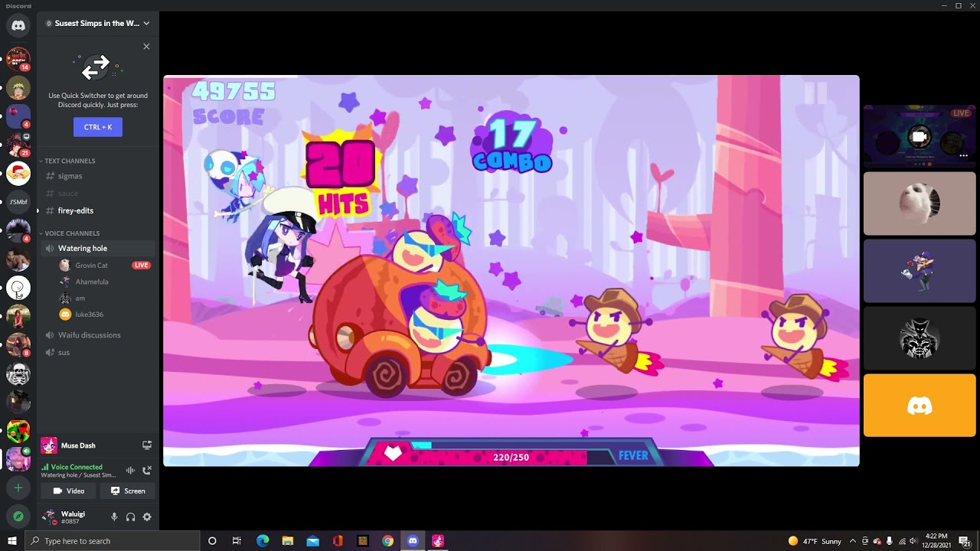Click the Windows Start button
The height and width of the screenshot is (551, 980).
pos(11,541)
